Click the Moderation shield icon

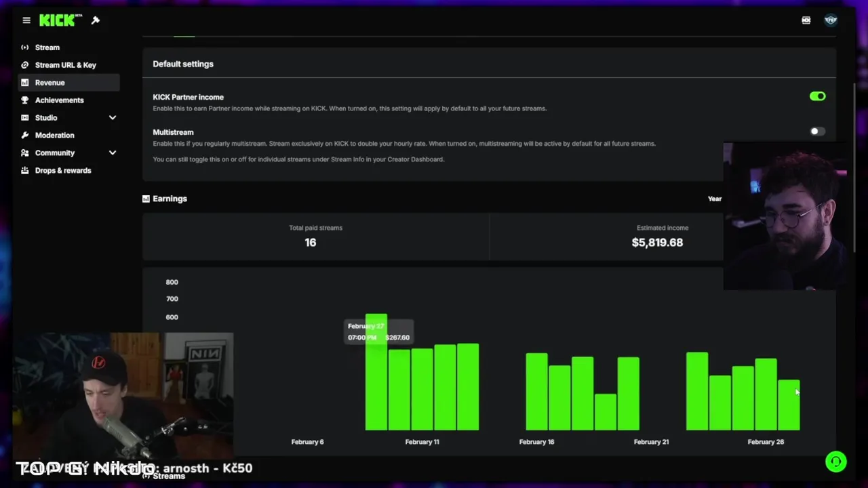click(x=25, y=136)
